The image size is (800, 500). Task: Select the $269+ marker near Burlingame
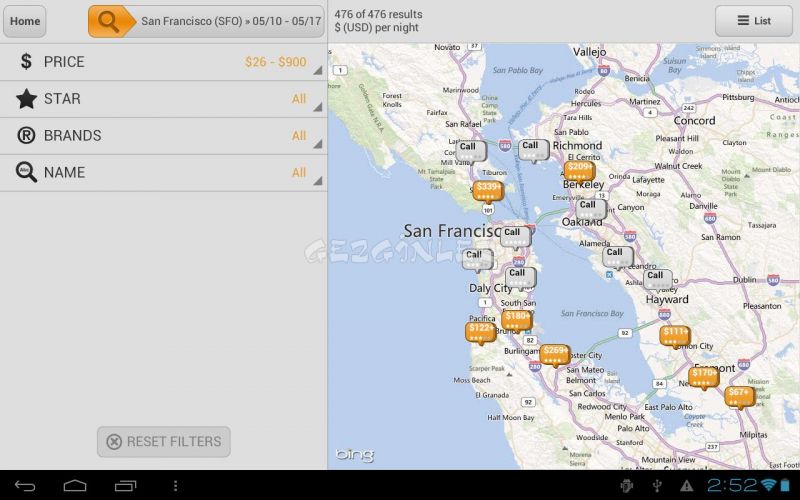tap(555, 355)
